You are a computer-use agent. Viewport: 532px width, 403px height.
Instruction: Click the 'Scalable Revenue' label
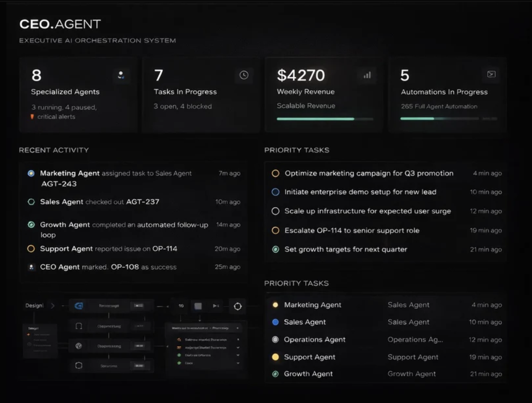pyautogui.click(x=306, y=106)
